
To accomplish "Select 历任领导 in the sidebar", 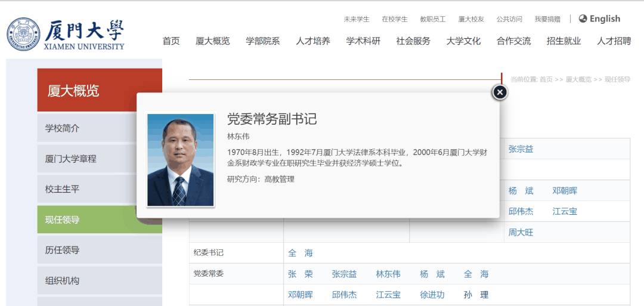I will (63, 250).
